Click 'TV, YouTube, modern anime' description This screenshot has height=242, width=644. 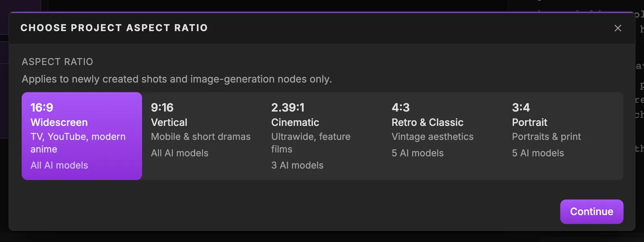(78, 143)
